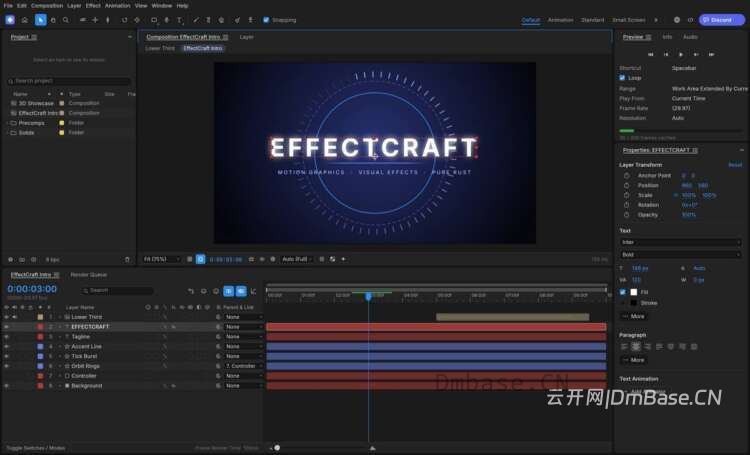The height and width of the screenshot is (455, 750).
Task: Click the graph editor icon in the timeline
Action: click(254, 291)
